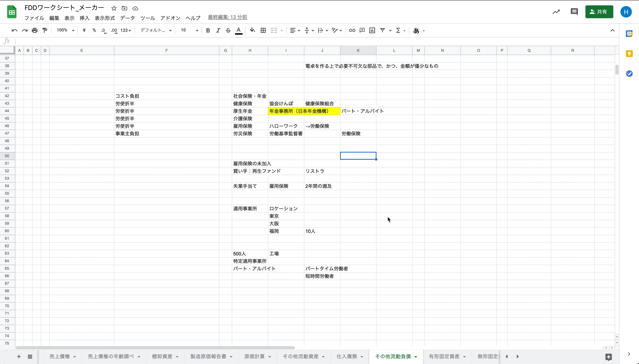Click the 共有 button

pyautogui.click(x=599, y=12)
